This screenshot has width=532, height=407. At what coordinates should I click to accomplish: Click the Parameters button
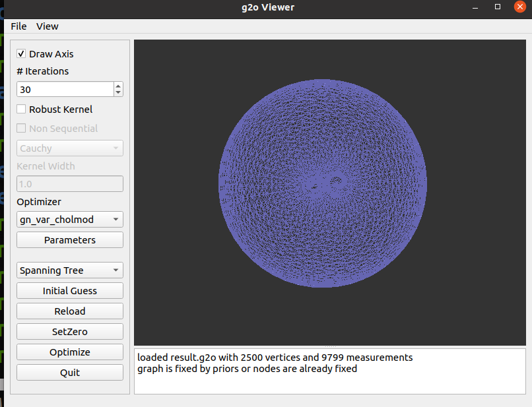70,240
